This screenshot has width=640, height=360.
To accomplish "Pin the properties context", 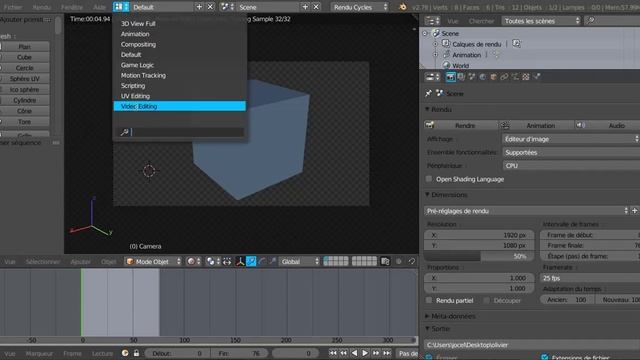I will click(428, 93).
